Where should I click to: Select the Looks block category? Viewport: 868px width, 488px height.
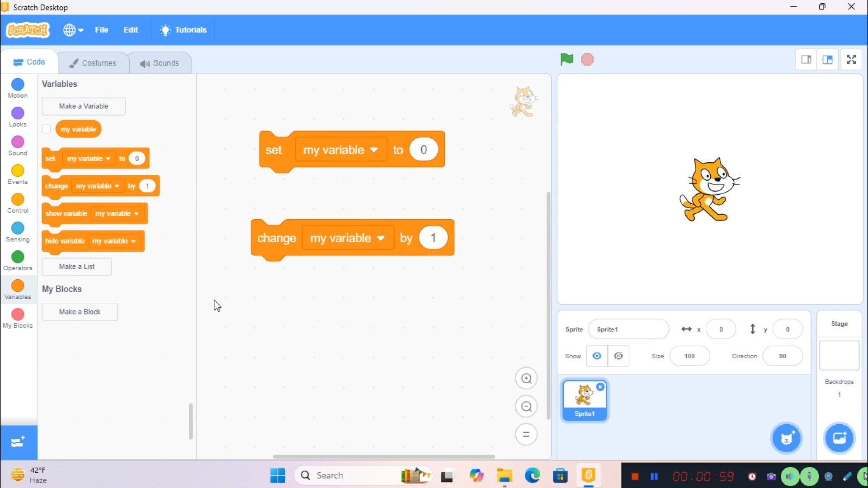click(18, 117)
